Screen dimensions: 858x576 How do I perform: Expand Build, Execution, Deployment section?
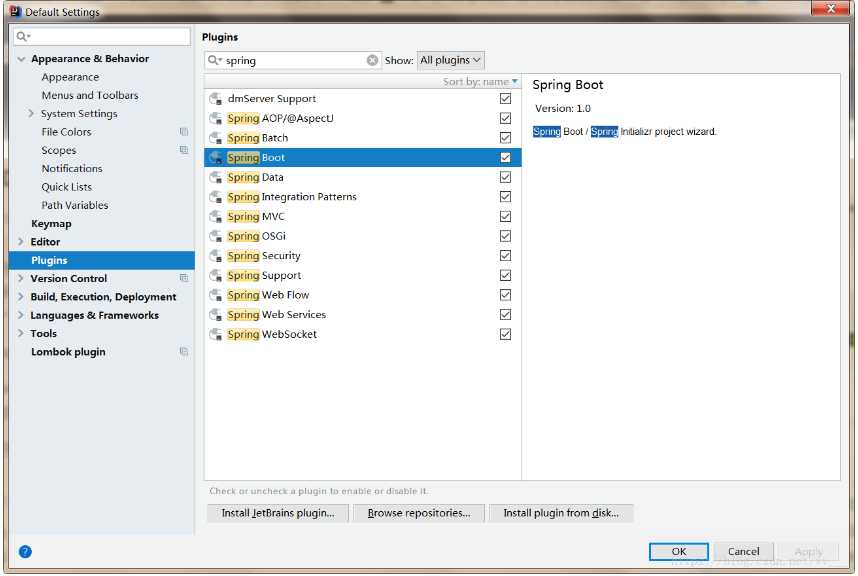tap(21, 297)
